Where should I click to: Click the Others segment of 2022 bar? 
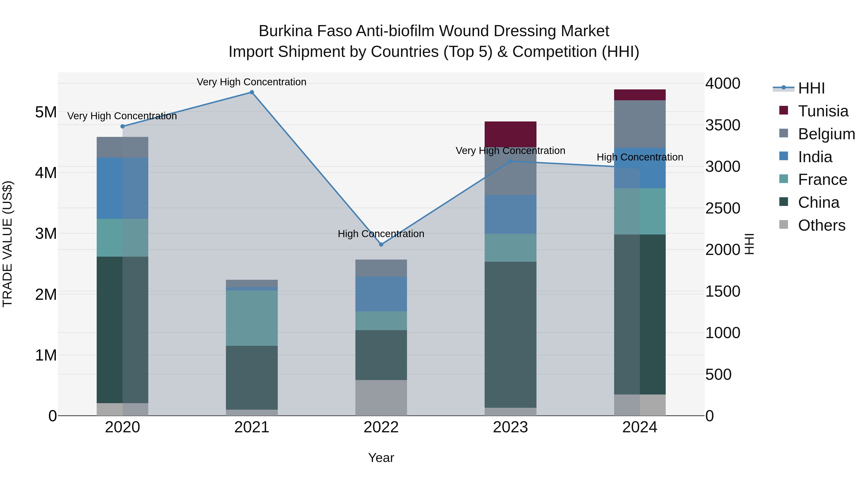(381, 398)
